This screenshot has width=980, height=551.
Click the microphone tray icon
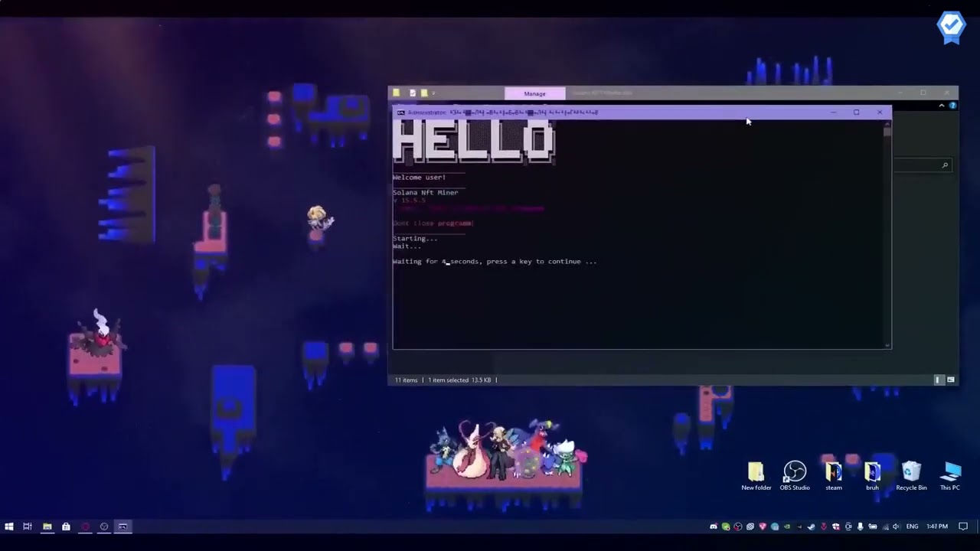click(861, 527)
